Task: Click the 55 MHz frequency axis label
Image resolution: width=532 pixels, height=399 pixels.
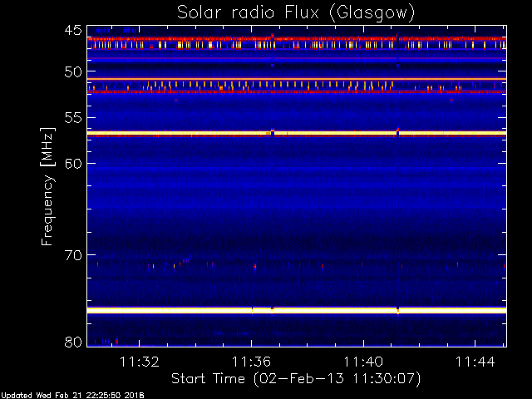Action: 73,118
